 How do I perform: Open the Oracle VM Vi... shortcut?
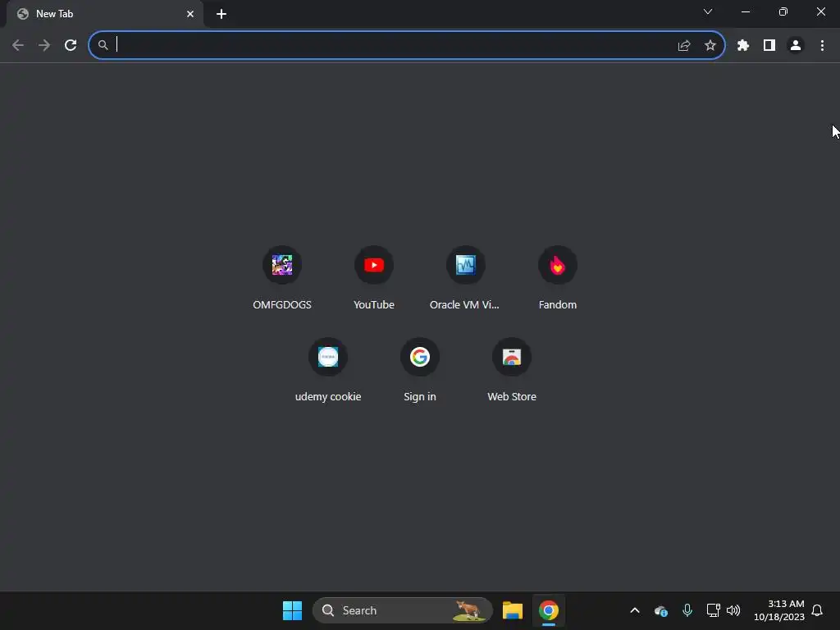point(466,279)
